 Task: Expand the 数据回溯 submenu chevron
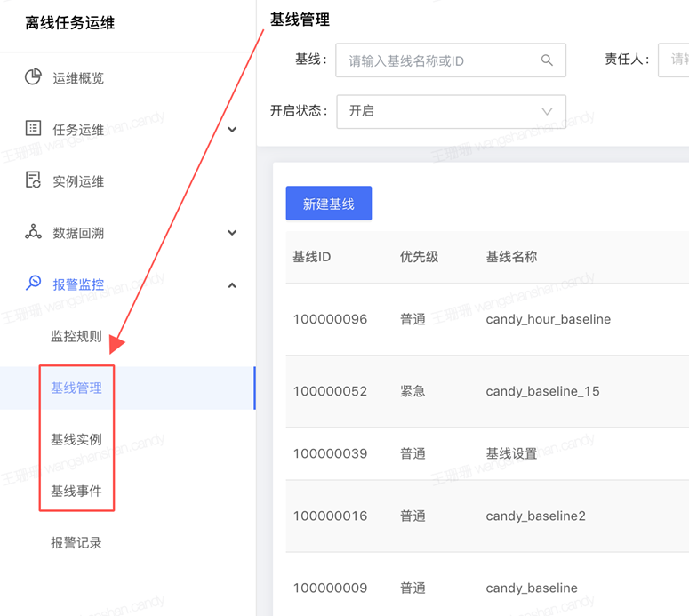232,233
